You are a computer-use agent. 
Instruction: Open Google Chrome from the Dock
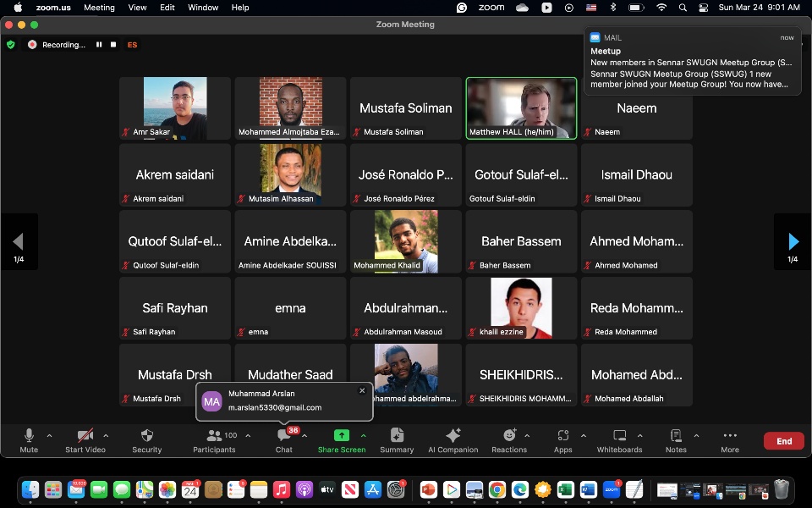pyautogui.click(x=497, y=489)
